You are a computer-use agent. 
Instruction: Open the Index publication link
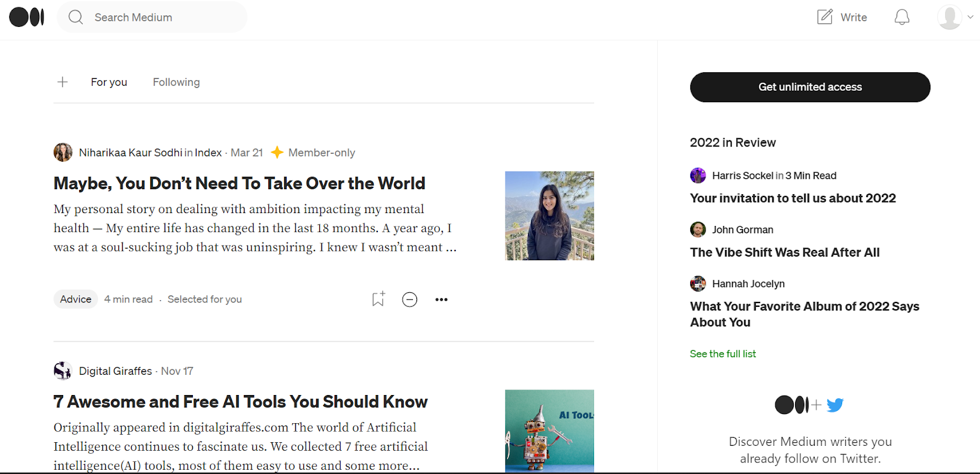(x=208, y=152)
